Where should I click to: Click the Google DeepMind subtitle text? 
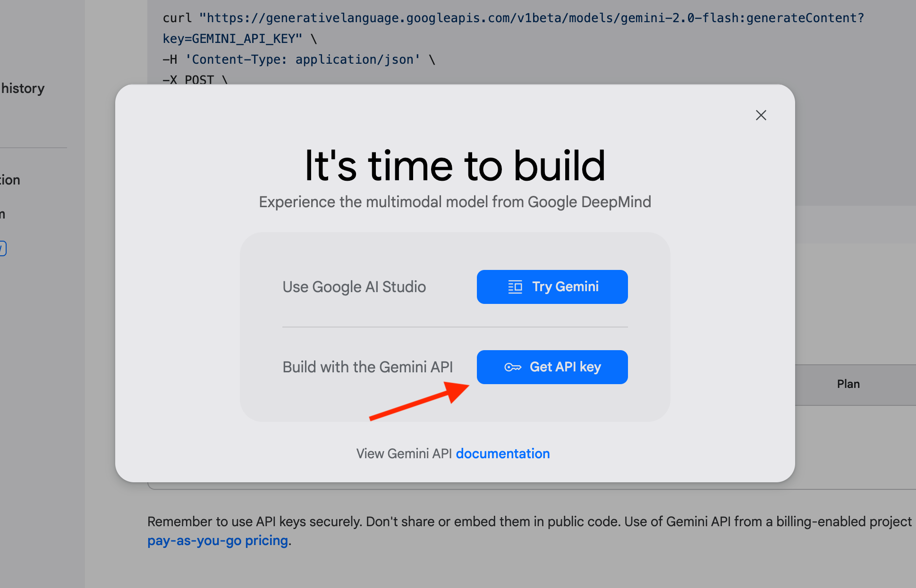(455, 202)
